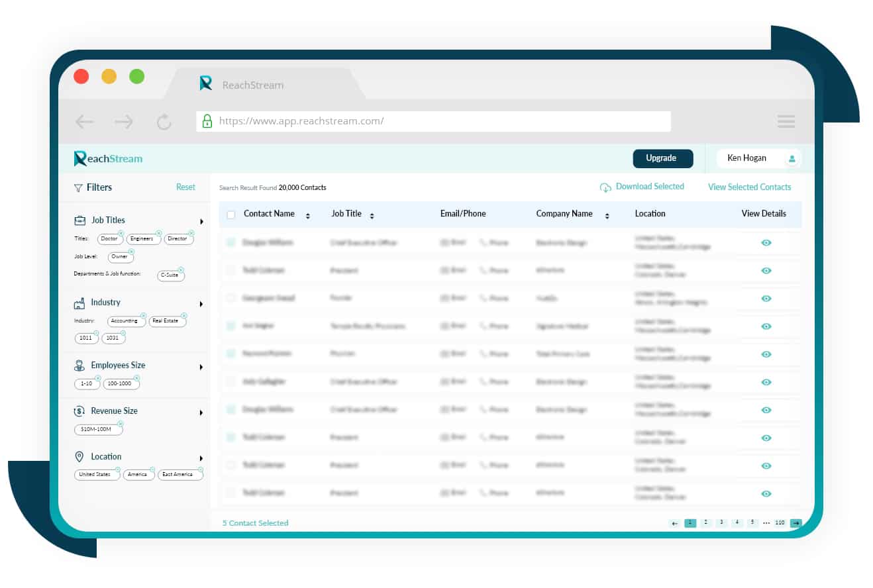Remove the United States location tag
873x588 pixels.
pyautogui.click(x=117, y=469)
